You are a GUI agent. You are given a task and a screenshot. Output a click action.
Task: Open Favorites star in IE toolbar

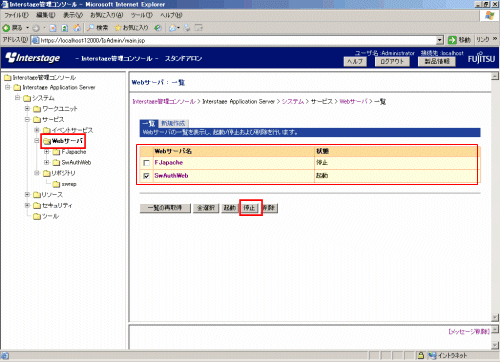[x=118, y=28]
